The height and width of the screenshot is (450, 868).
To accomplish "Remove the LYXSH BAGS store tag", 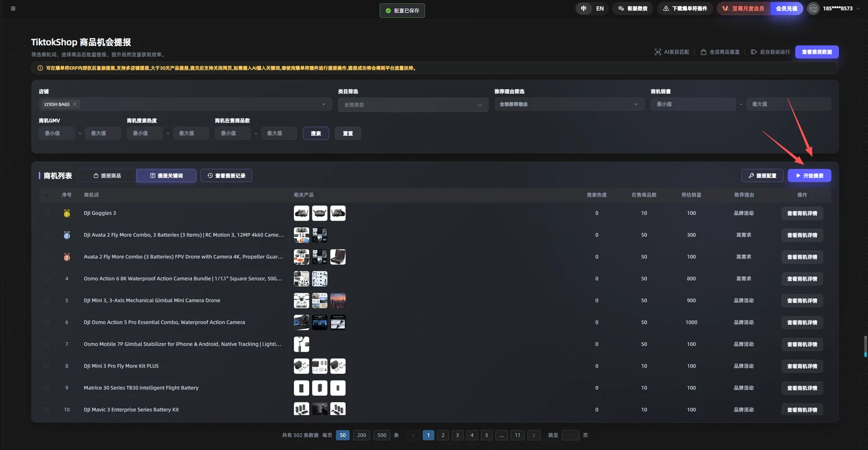I will 75,104.
